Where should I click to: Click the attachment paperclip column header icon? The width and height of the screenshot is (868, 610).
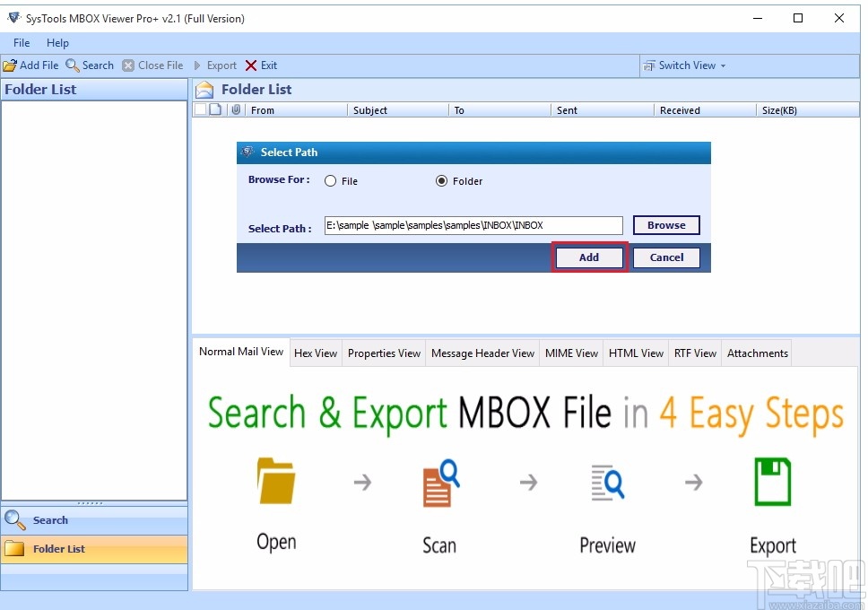pos(235,109)
